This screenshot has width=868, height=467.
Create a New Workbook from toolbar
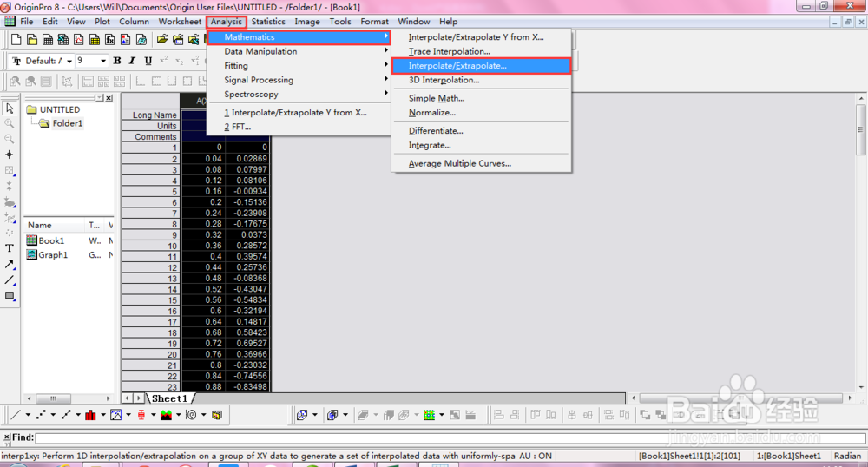(x=48, y=39)
